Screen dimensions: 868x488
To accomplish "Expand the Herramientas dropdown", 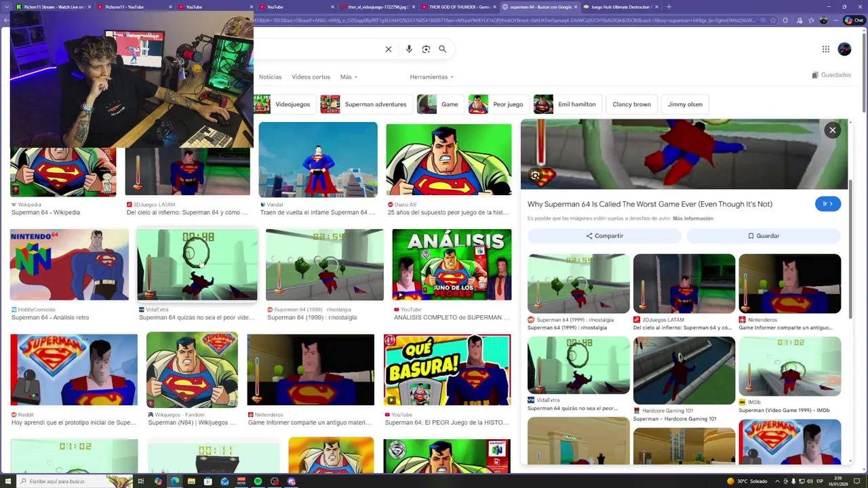I will [x=431, y=77].
